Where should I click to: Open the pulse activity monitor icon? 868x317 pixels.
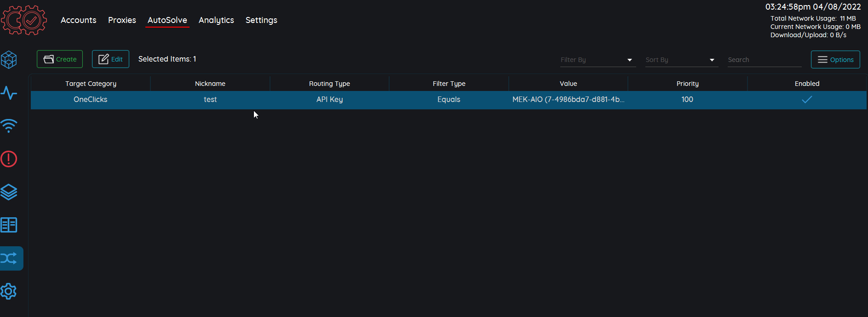pos(9,93)
